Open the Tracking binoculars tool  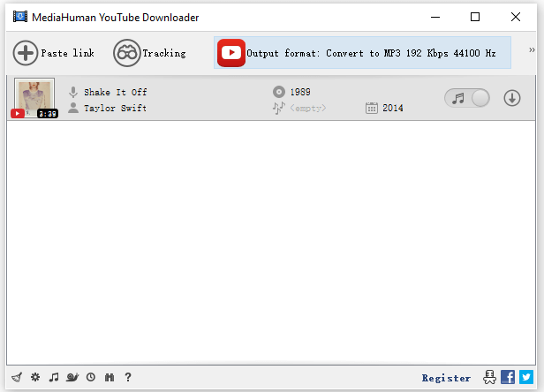tap(127, 53)
